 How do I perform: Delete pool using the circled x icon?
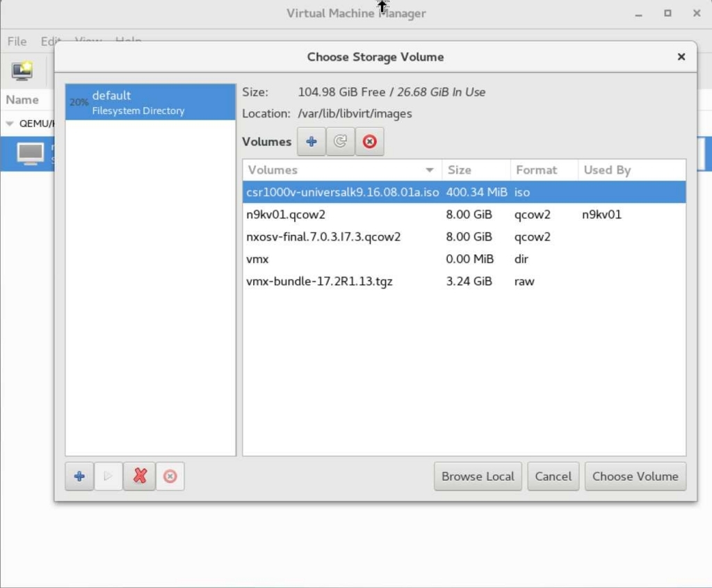tap(170, 476)
